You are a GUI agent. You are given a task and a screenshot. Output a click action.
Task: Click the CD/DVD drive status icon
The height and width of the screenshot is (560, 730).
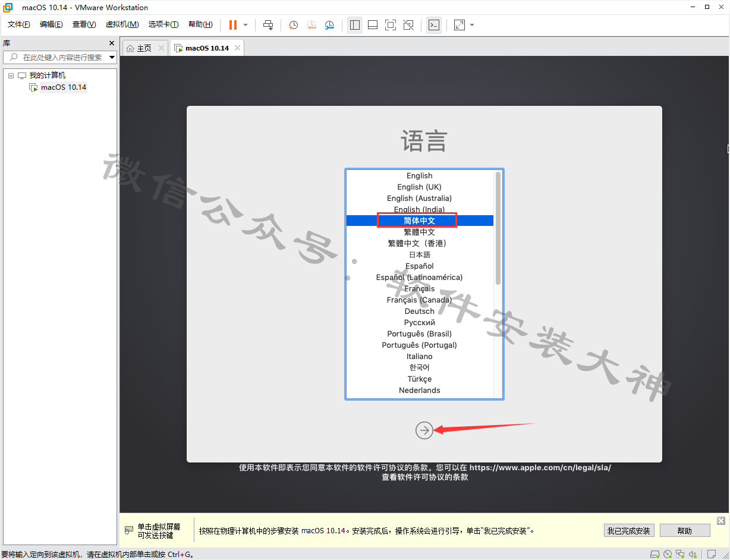point(668,554)
